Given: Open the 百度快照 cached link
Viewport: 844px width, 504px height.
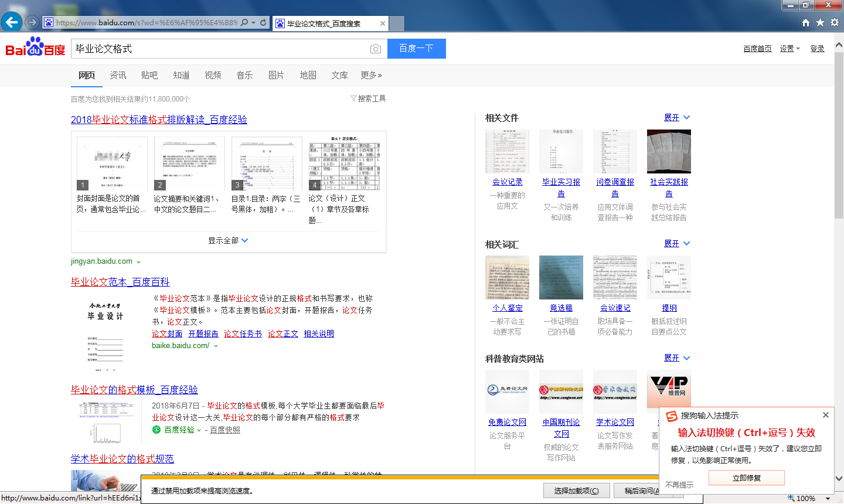Looking at the screenshot, I should click(x=225, y=430).
